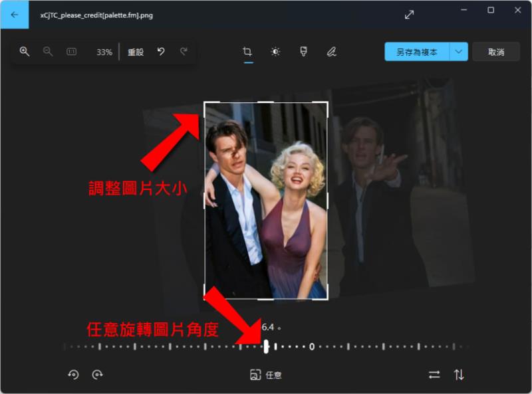Flip image vertically

459,375
